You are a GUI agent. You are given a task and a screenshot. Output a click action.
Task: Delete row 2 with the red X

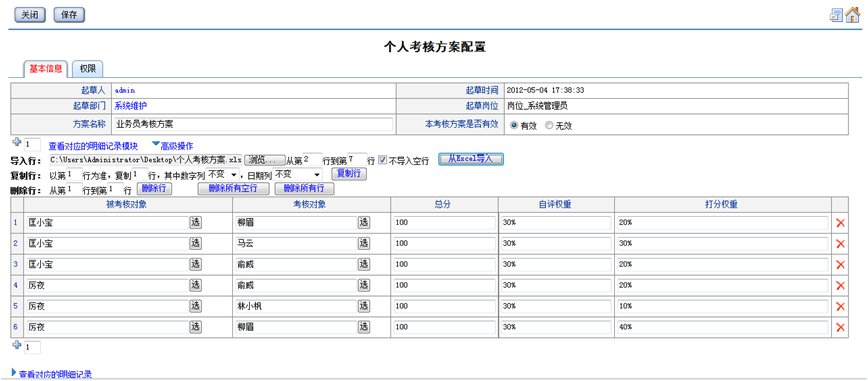840,244
